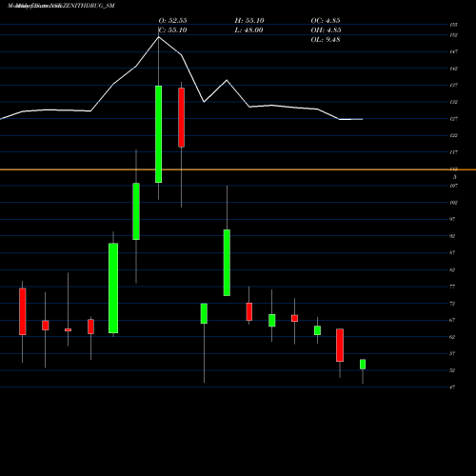
Task: Select the red candle body near 137
Action: pyautogui.click(x=181, y=117)
